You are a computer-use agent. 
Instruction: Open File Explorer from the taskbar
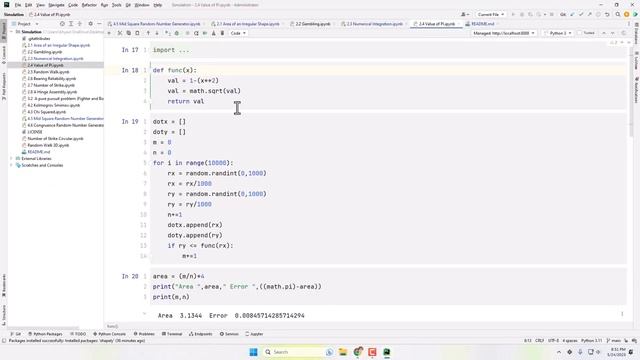pos(343,352)
